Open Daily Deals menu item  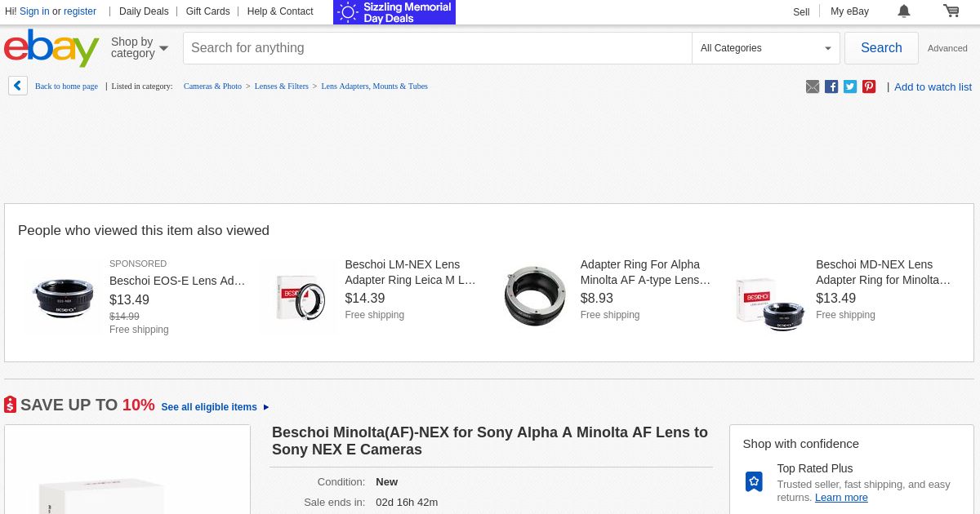(144, 11)
